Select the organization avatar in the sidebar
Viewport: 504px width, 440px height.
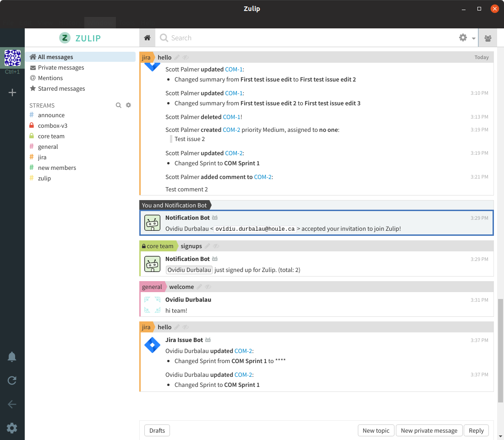point(12,58)
